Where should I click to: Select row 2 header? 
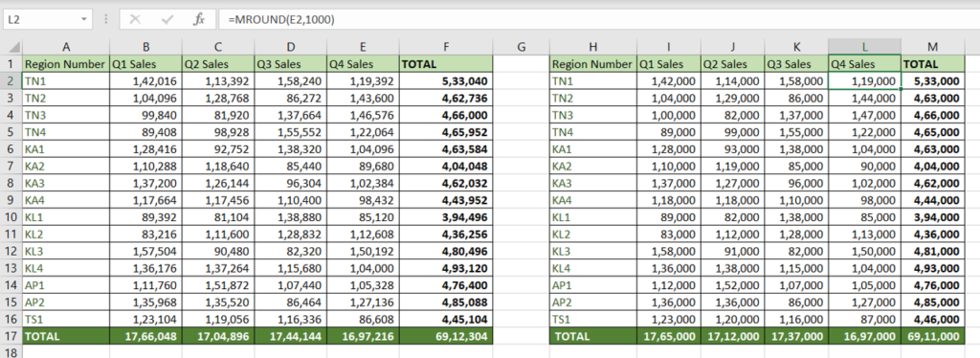tap(11, 80)
